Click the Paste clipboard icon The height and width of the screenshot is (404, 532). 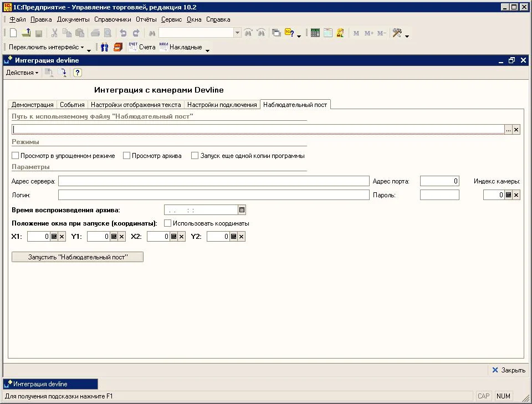click(x=80, y=33)
